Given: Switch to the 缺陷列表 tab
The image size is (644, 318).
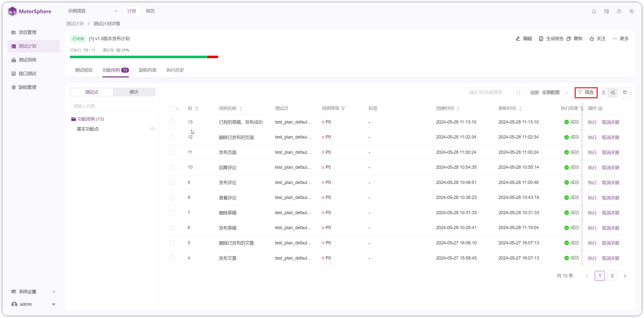Looking at the screenshot, I should (148, 70).
